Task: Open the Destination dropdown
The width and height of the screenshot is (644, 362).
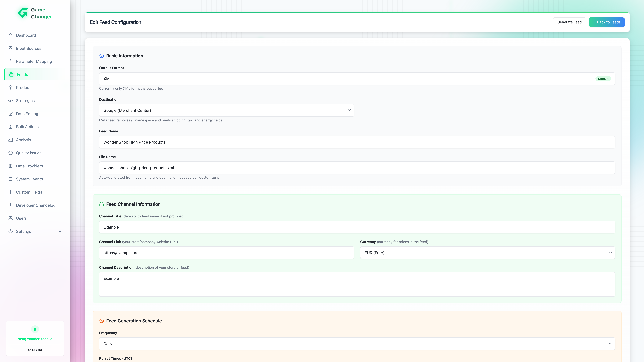Action: click(227, 110)
